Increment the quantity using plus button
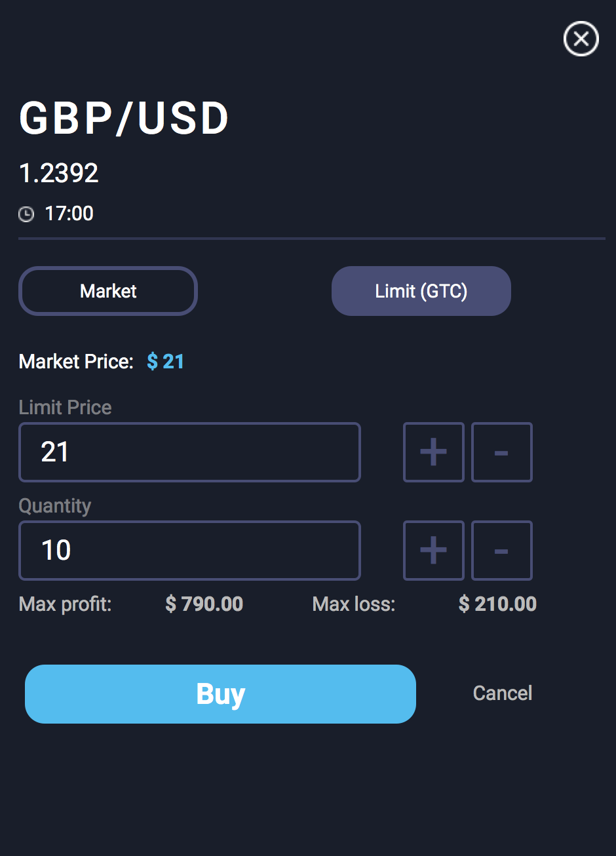 (433, 551)
